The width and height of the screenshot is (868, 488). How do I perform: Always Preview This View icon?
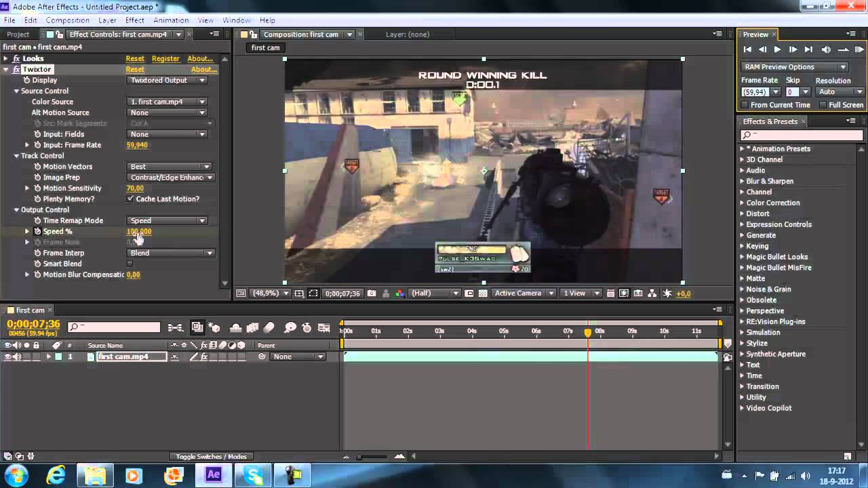point(241,293)
